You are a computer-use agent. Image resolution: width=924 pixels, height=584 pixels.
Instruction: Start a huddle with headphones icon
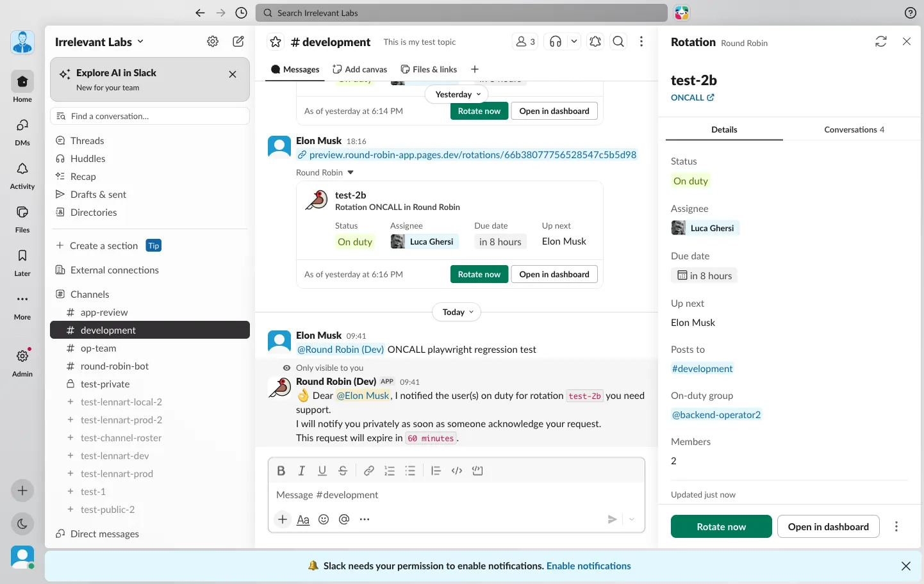(556, 42)
